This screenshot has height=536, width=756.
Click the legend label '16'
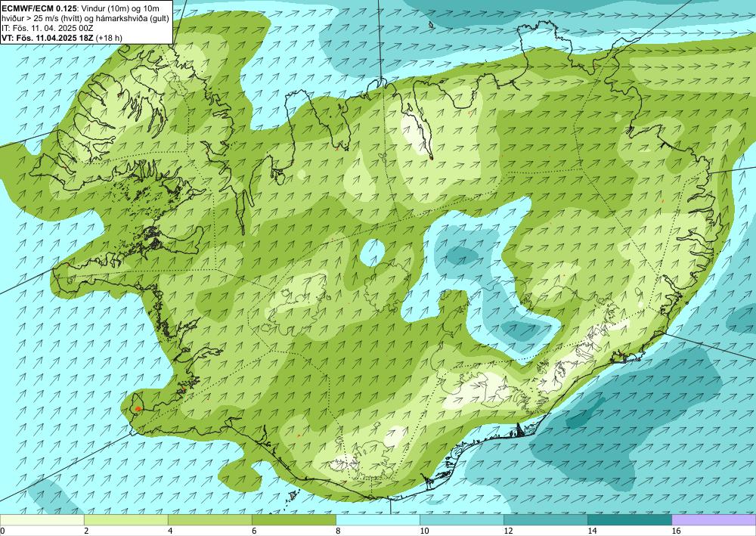[x=676, y=531]
